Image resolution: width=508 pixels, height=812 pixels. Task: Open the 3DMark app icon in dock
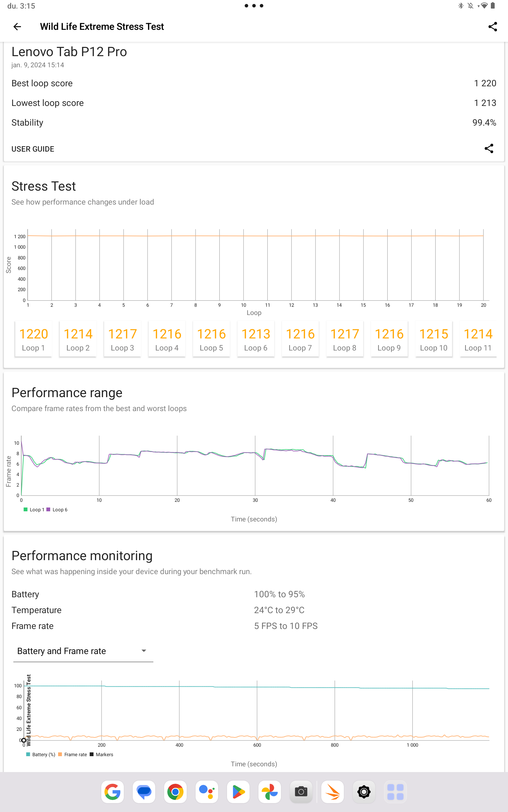tap(333, 792)
